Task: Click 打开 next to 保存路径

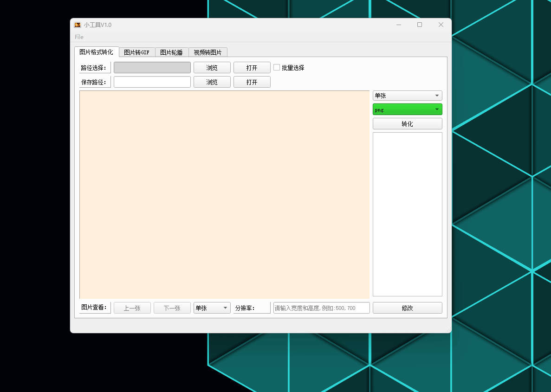Action: [x=252, y=82]
